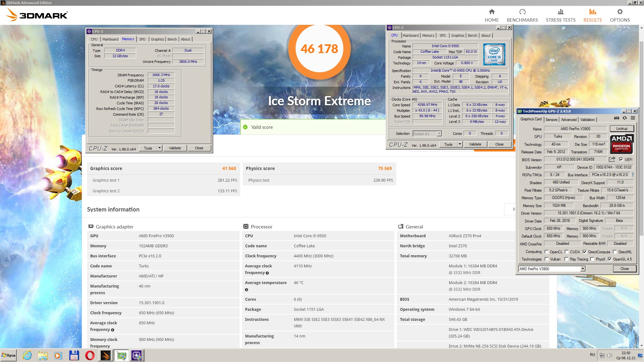Toggle the CUDA checkbox in GPU-Z

(x=567, y=252)
